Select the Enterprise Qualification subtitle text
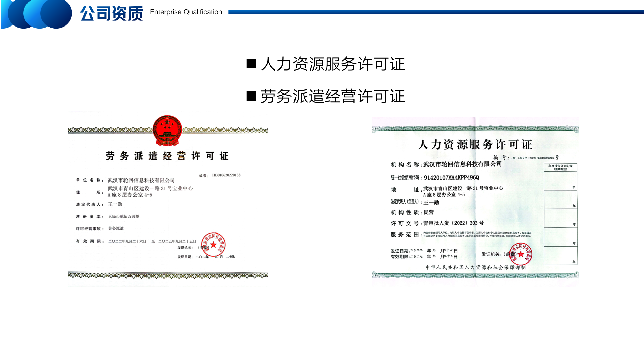The image size is (644, 360). pos(186,12)
